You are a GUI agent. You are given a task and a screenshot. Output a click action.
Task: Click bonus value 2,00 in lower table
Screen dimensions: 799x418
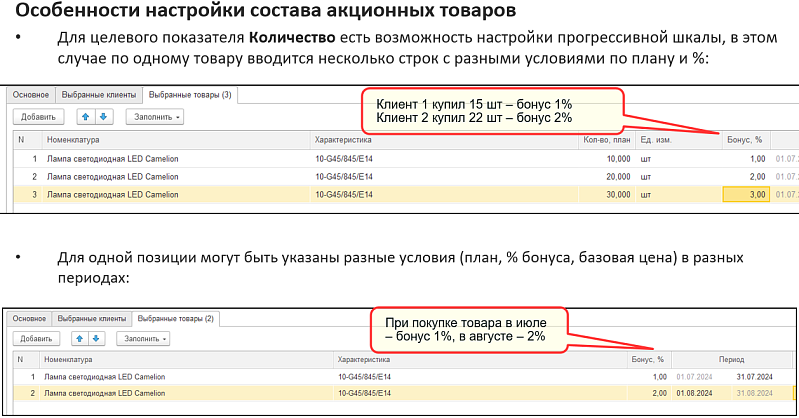click(659, 394)
